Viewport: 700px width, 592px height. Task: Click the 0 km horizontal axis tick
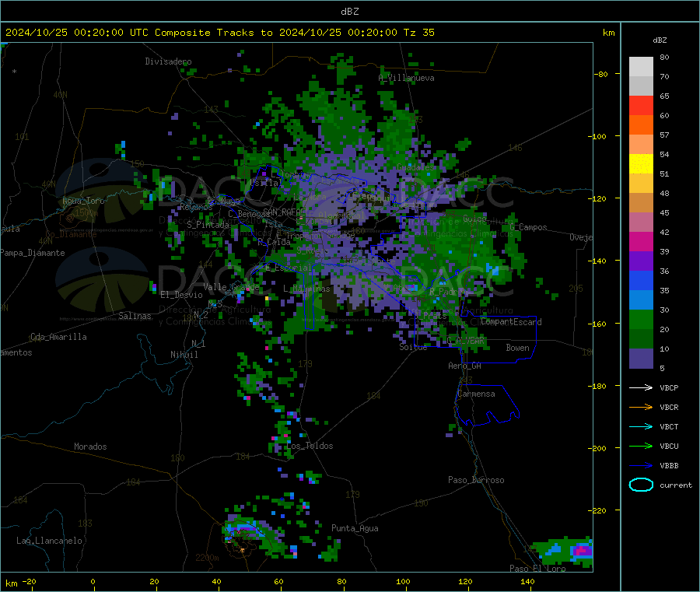click(x=93, y=581)
